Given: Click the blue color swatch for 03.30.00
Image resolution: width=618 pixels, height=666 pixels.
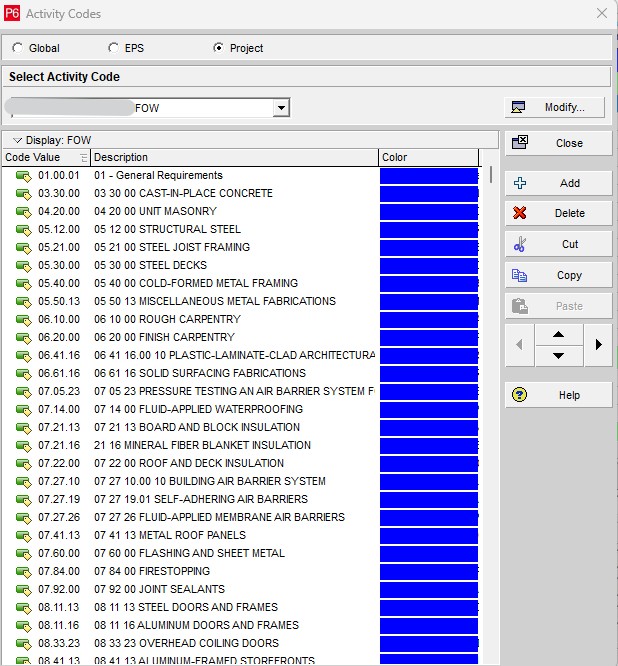Looking at the screenshot, I should click(429, 194).
